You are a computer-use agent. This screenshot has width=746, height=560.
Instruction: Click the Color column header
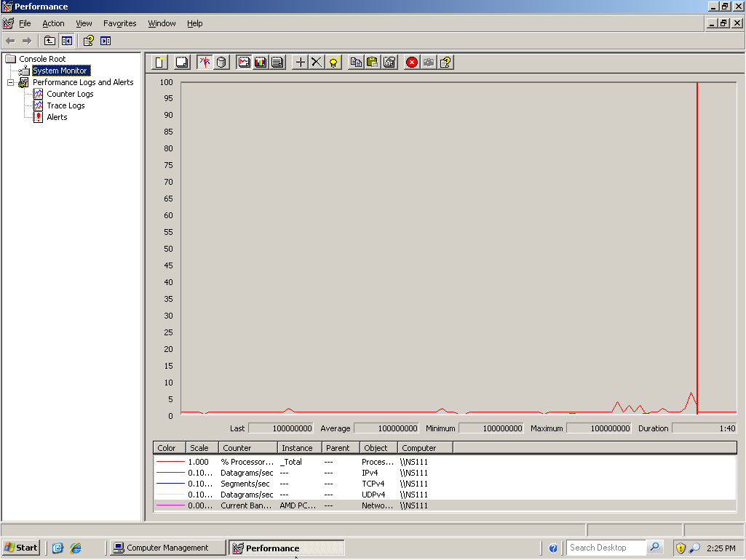170,448
